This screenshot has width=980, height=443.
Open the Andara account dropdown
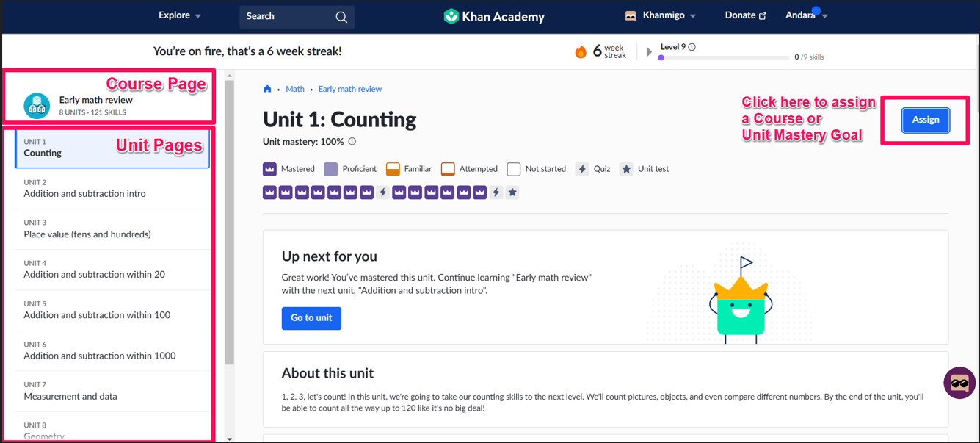(x=806, y=15)
